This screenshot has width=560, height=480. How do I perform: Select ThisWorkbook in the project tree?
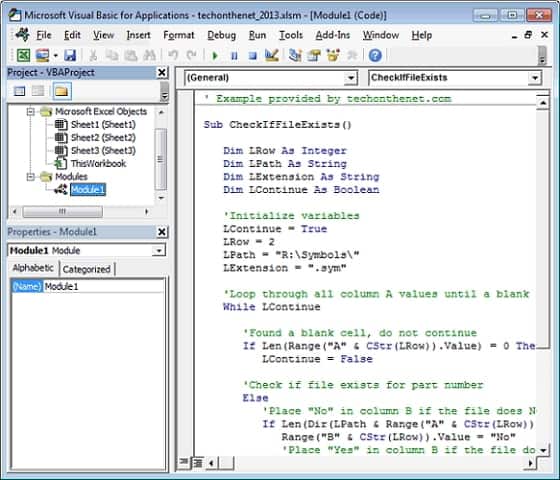click(x=98, y=164)
